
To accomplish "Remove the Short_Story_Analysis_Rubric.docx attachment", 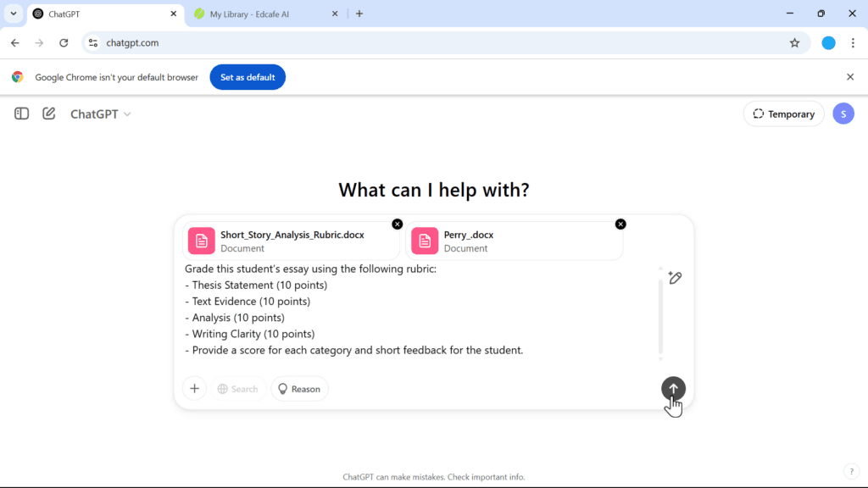I will pyautogui.click(x=398, y=224).
